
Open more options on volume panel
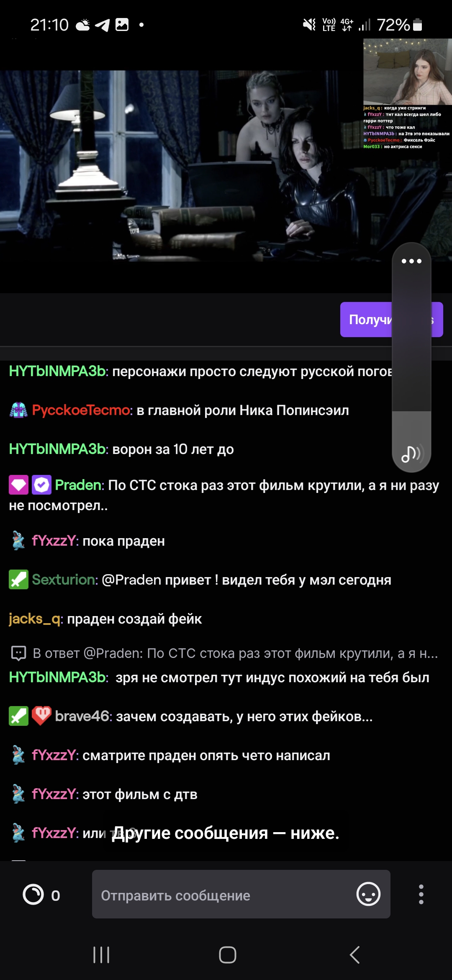point(411,261)
